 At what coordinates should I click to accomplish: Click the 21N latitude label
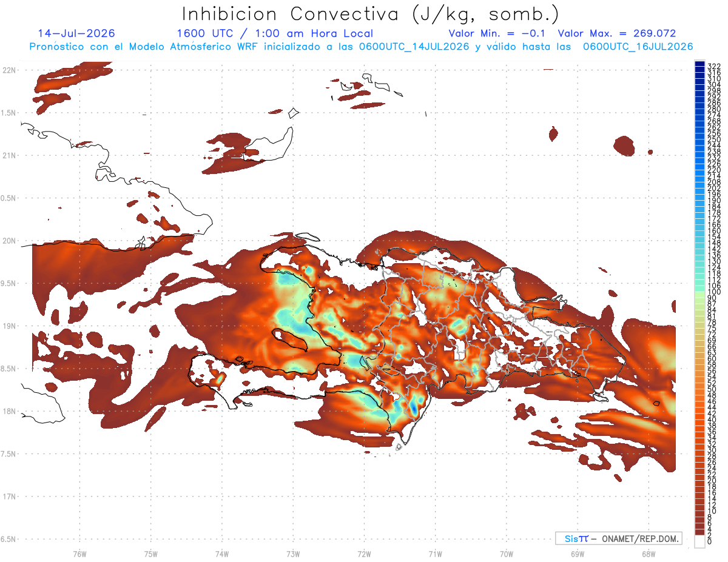point(9,156)
